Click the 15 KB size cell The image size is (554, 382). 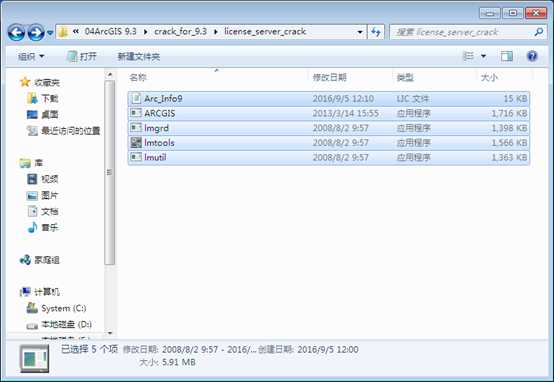tap(515, 99)
